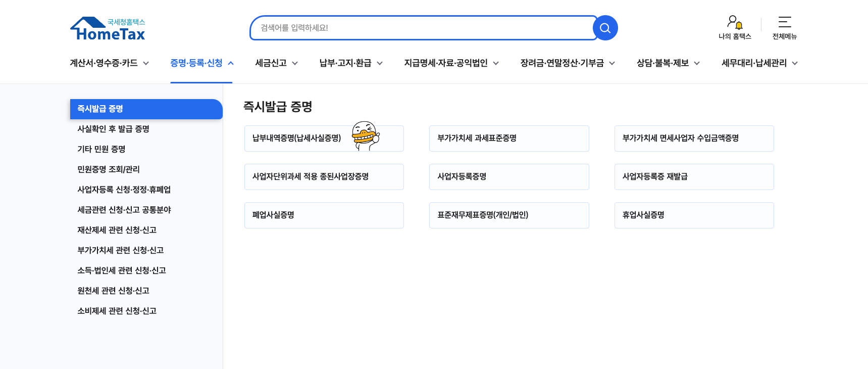Open 휴업사실증명 link

[x=694, y=215]
